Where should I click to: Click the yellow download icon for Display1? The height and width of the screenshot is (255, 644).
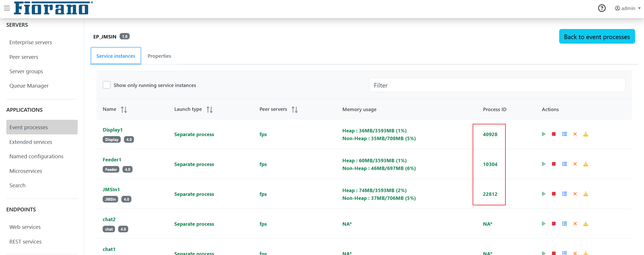(586, 134)
